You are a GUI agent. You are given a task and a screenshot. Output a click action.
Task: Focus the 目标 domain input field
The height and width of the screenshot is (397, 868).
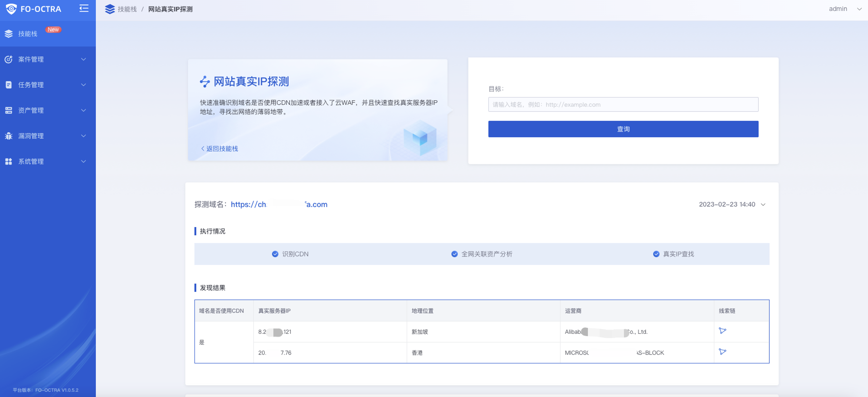(x=623, y=104)
